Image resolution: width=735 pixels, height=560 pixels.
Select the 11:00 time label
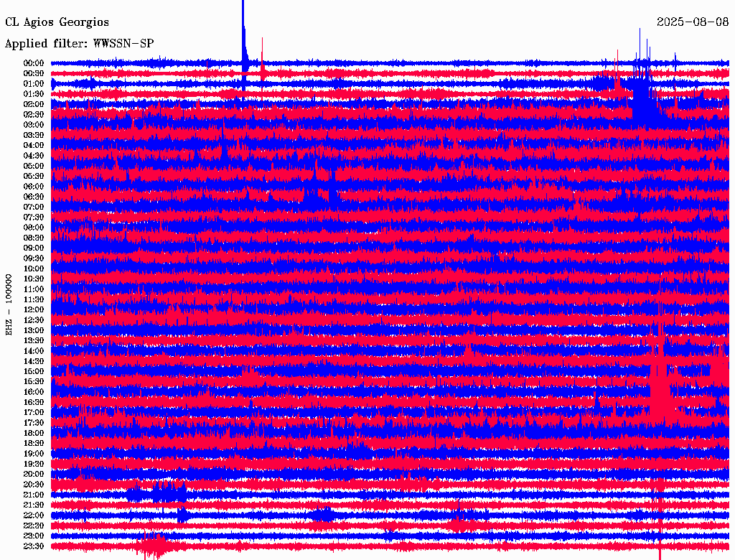(34, 289)
